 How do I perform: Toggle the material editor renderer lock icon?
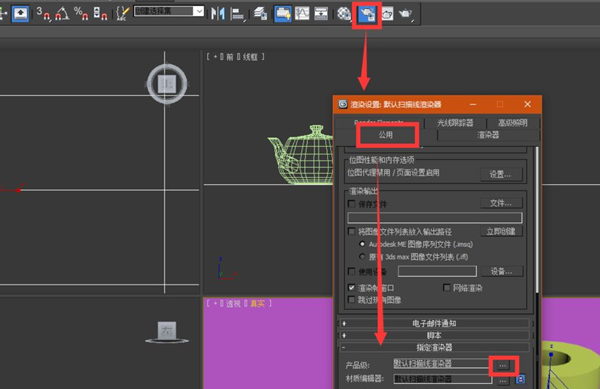(520, 379)
